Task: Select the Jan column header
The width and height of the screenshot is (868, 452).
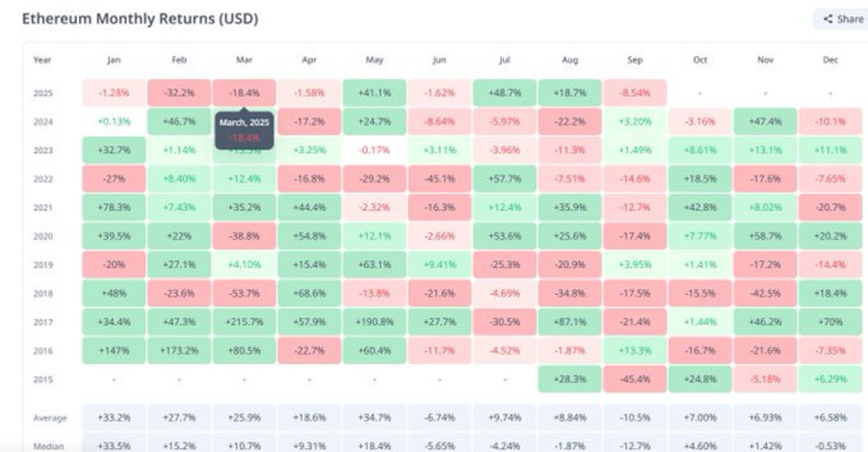Action: (x=114, y=60)
